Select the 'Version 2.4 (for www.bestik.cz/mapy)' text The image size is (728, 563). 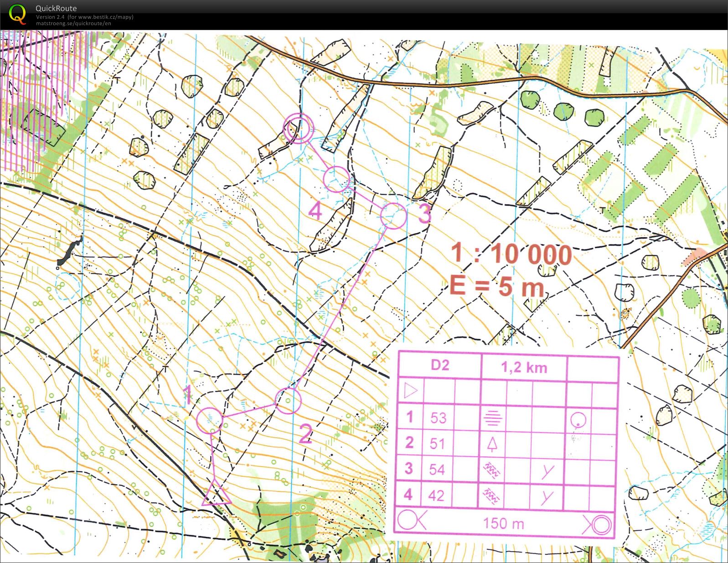[85, 17]
